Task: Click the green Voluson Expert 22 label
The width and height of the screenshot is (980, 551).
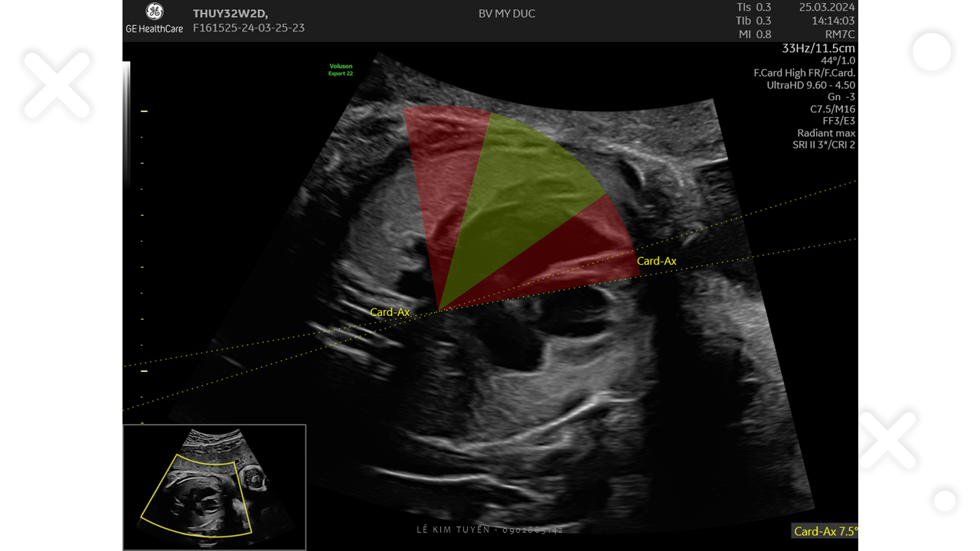Action: tap(340, 70)
